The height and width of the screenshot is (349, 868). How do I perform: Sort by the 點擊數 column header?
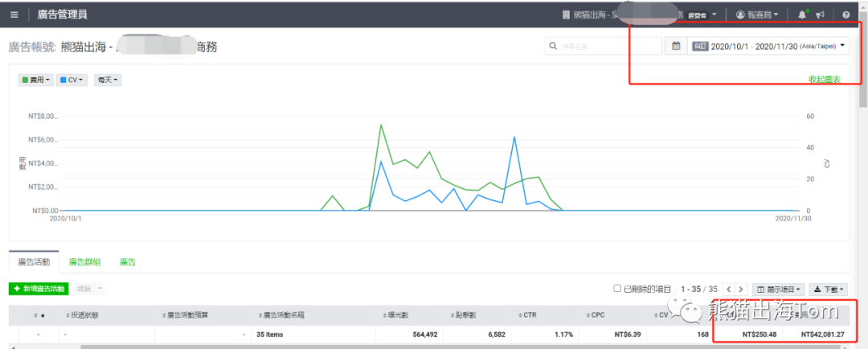click(x=477, y=315)
